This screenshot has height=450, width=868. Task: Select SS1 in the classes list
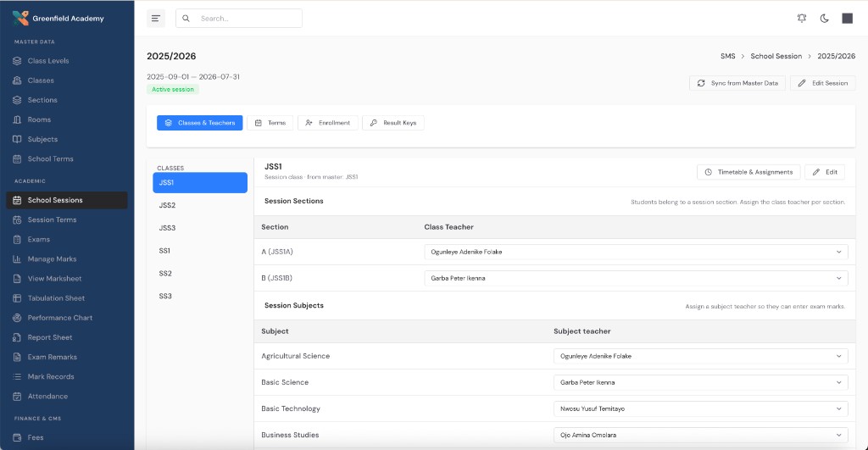tap(200, 251)
